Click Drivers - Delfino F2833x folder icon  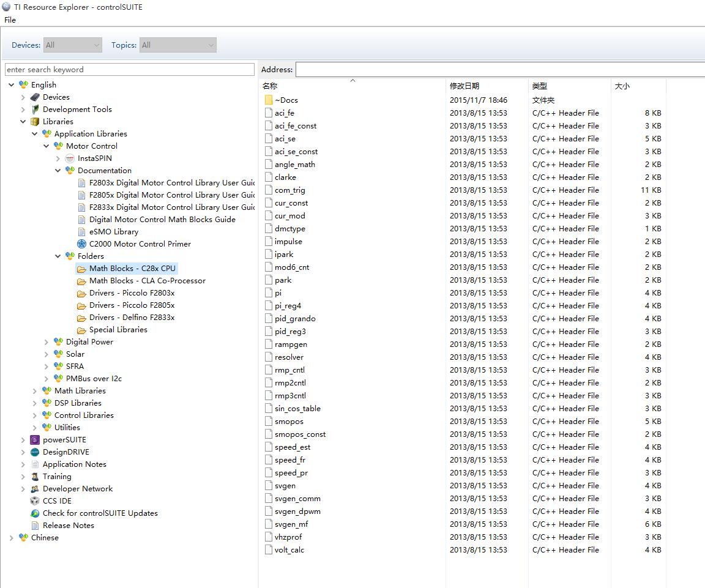pos(81,318)
